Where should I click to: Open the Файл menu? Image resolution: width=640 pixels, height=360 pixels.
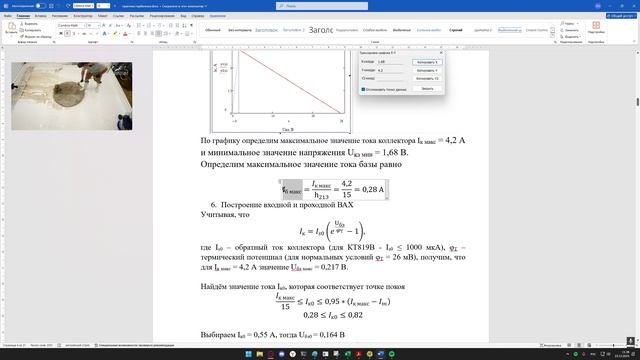tap(8, 16)
